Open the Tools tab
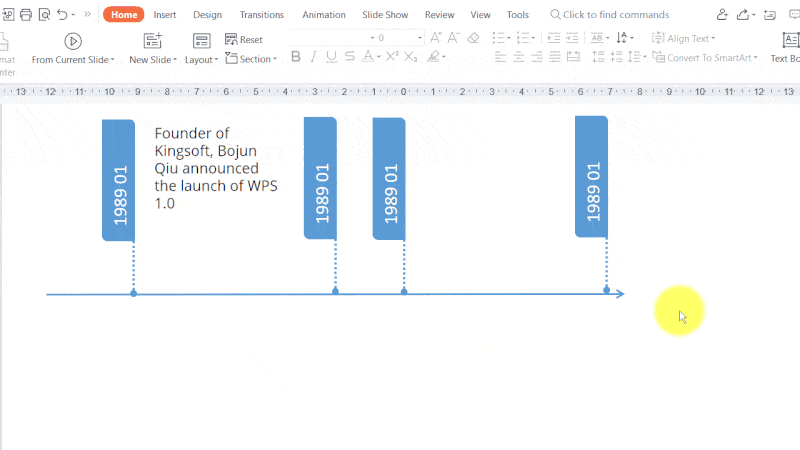 point(517,15)
